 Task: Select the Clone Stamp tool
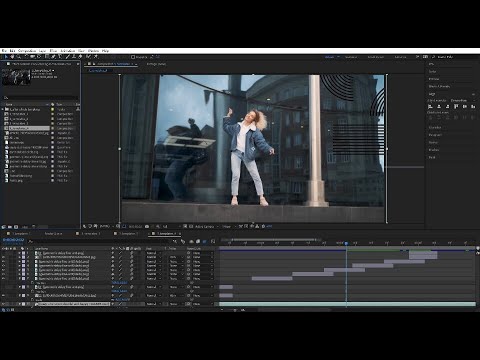point(74,57)
